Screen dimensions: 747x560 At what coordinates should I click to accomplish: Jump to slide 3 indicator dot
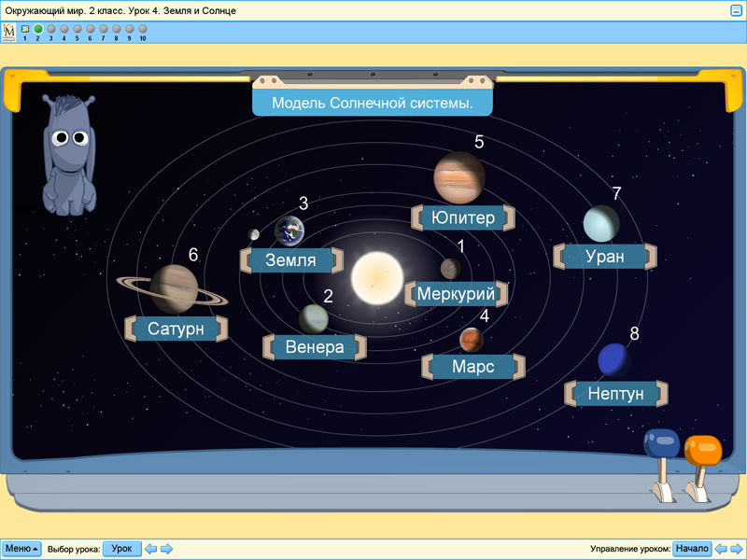tap(51, 29)
